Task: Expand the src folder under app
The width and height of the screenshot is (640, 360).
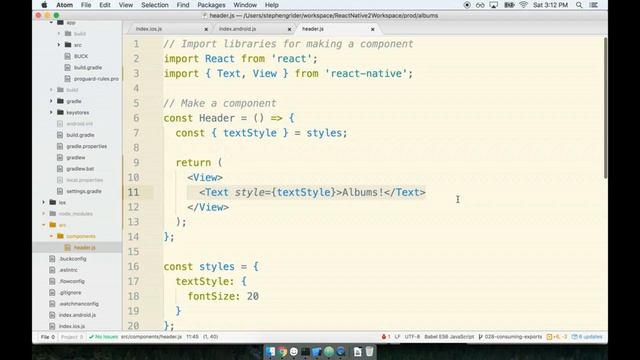Action: coord(59,44)
